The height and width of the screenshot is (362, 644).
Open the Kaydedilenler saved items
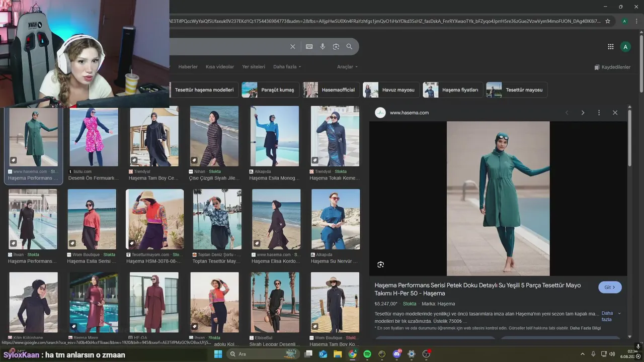click(x=612, y=67)
